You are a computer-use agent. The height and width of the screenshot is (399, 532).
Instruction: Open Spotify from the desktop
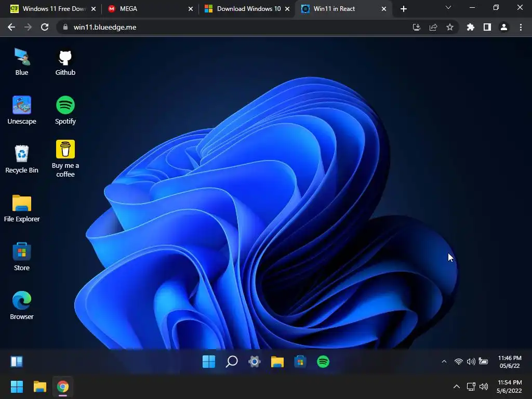[65, 110]
